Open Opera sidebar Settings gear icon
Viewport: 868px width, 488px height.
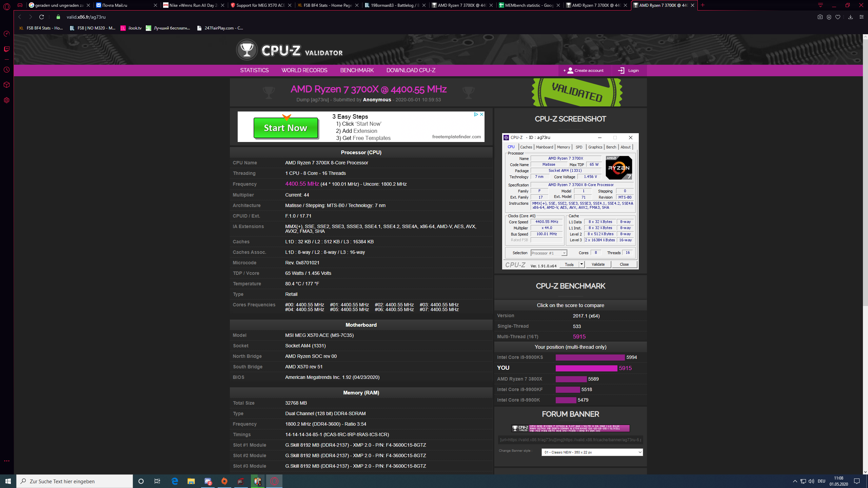point(6,100)
